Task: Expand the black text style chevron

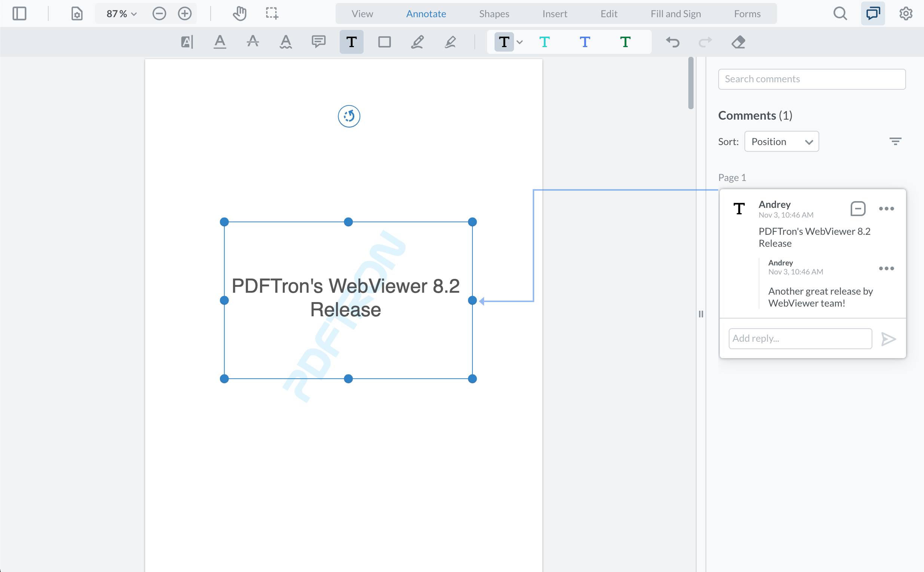Action: pos(520,42)
